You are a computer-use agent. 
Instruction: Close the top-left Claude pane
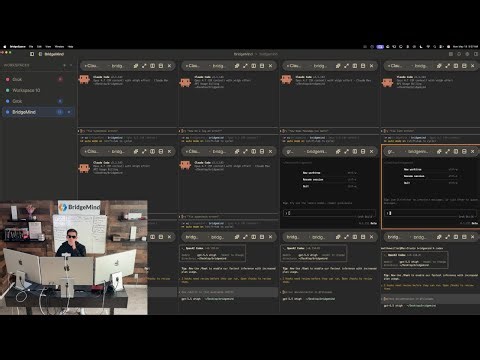tap(169, 66)
